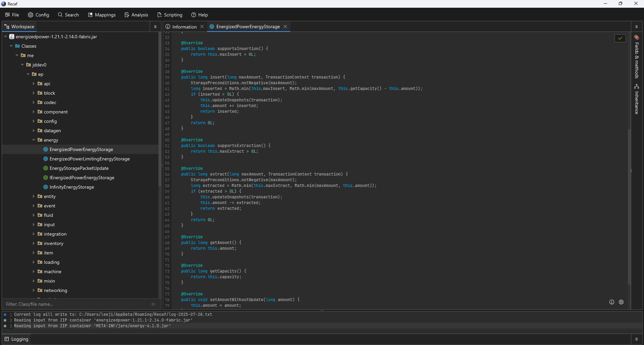Open the Inheritance side panel
The height and width of the screenshot is (345, 644).
pos(637,99)
